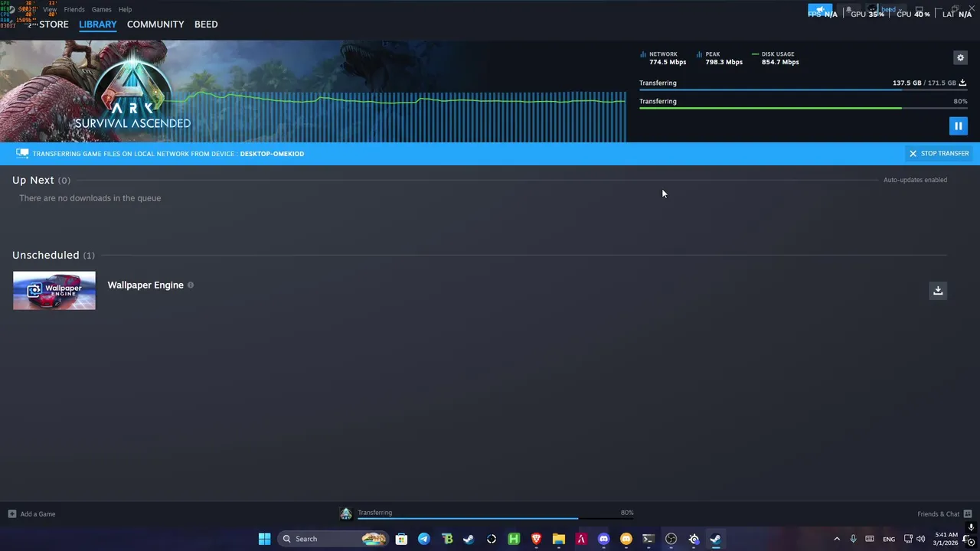
Task: Click the Wallpaper Engine title
Action: tap(145, 285)
